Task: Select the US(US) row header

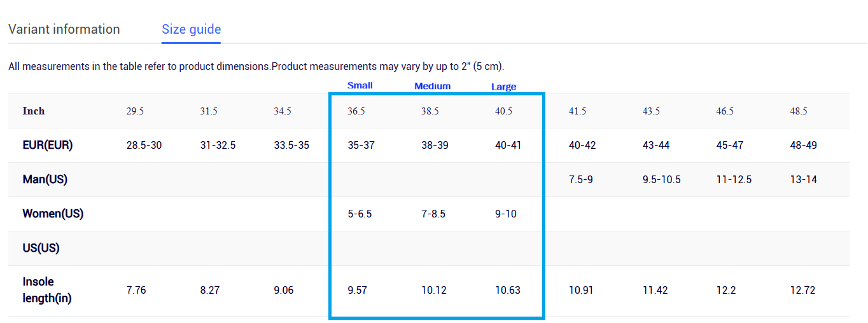Action: pyautogui.click(x=41, y=248)
